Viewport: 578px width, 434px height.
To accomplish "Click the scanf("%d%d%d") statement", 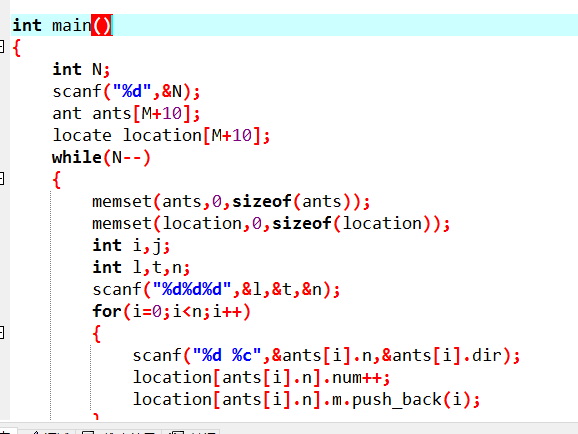I will click(216, 290).
